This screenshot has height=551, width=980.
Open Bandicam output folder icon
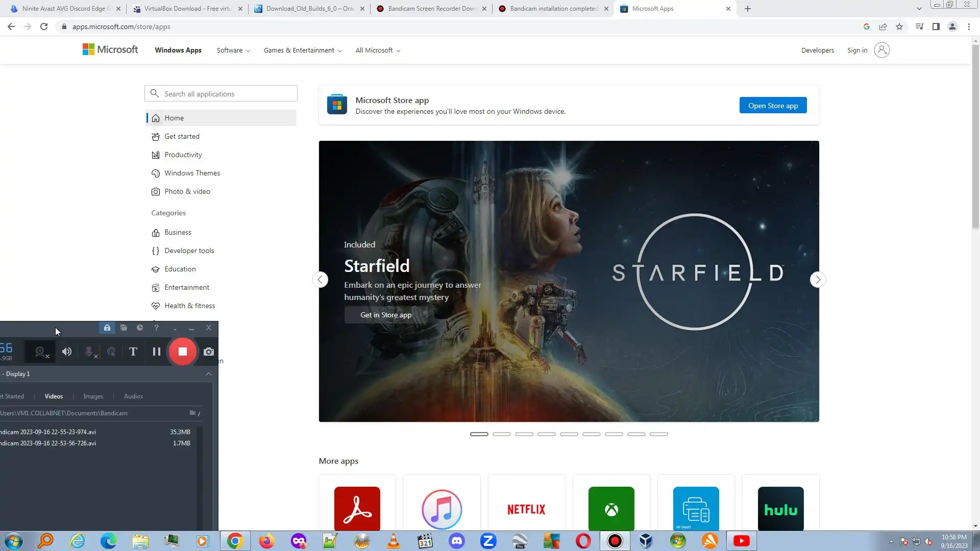point(124,328)
